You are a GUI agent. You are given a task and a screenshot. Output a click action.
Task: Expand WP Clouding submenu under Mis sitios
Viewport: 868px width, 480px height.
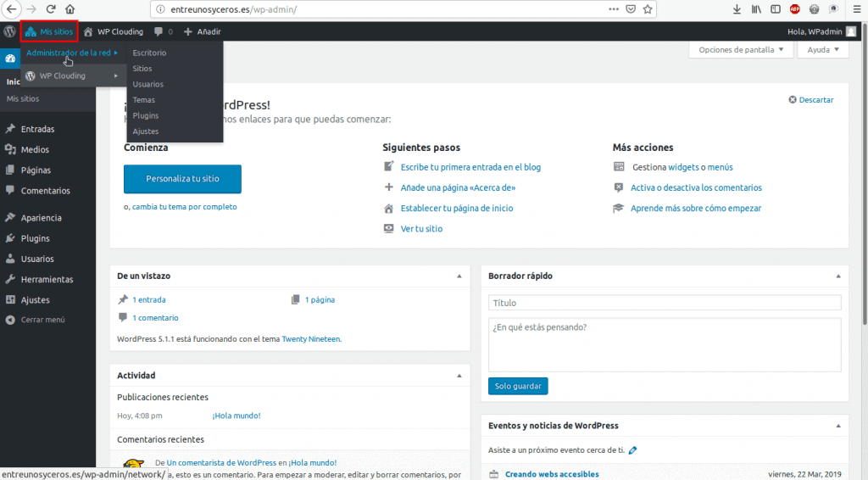tap(72, 75)
